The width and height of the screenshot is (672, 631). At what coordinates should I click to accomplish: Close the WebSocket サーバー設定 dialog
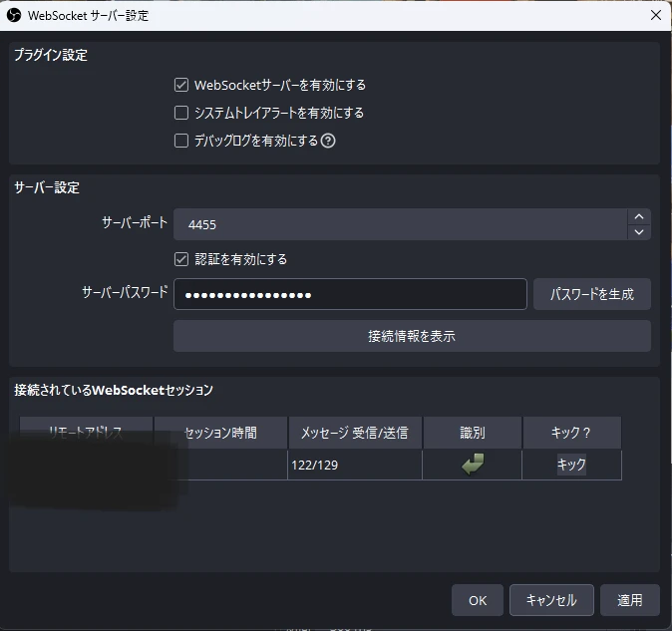click(656, 15)
